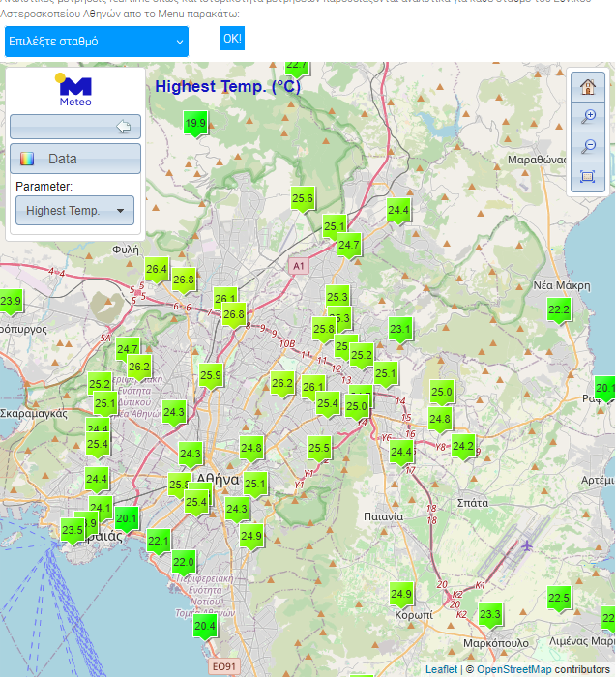Click the 22.5 marker in southeast
The height and width of the screenshot is (677, 616).
[x=559, y=600]
